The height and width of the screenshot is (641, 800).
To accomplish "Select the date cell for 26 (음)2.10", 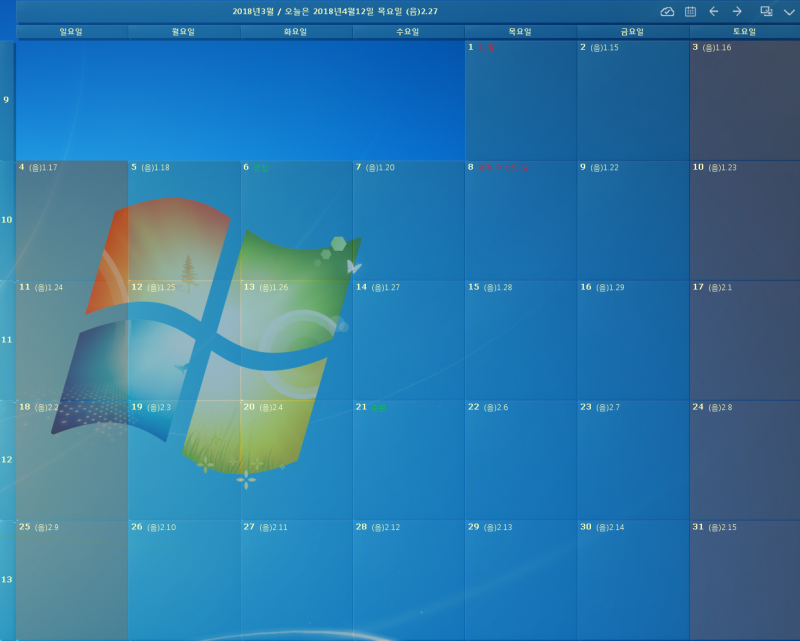I will [x=184, y=580].
